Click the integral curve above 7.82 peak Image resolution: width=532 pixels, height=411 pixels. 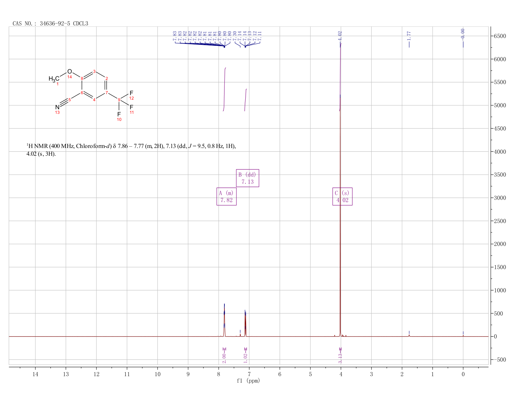click(x=224, y=90)
